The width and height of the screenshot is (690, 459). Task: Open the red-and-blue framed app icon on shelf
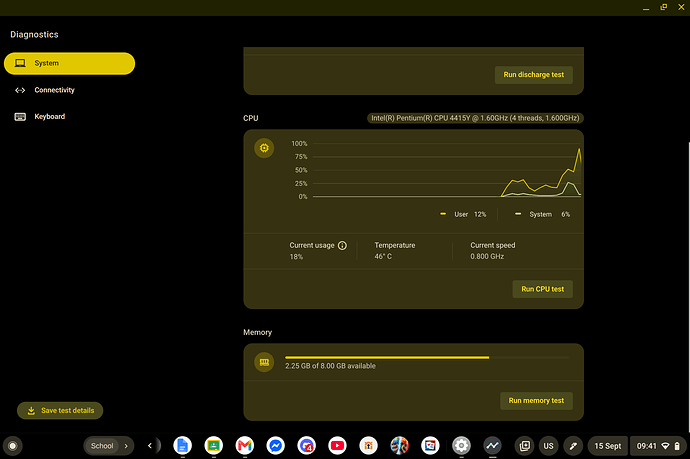tap(430, 446)
